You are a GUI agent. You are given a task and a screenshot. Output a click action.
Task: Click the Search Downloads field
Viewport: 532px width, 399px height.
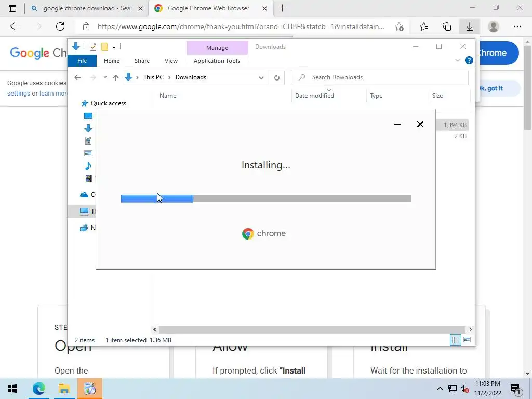[380, 77]
